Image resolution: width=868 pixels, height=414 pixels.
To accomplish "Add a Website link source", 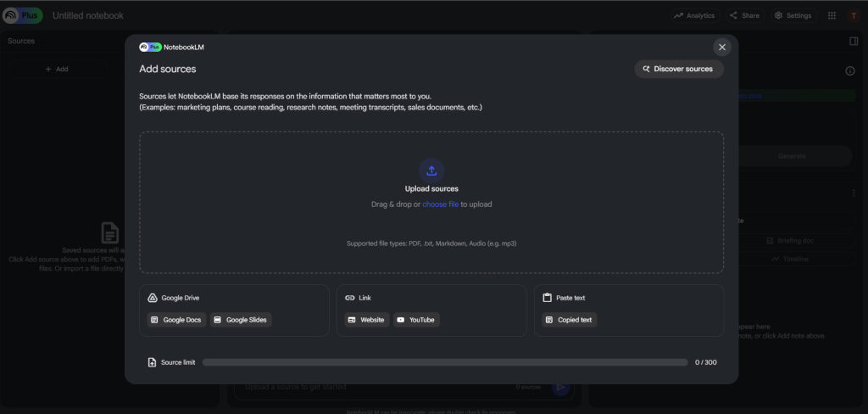I will click(x=366, y=320).
